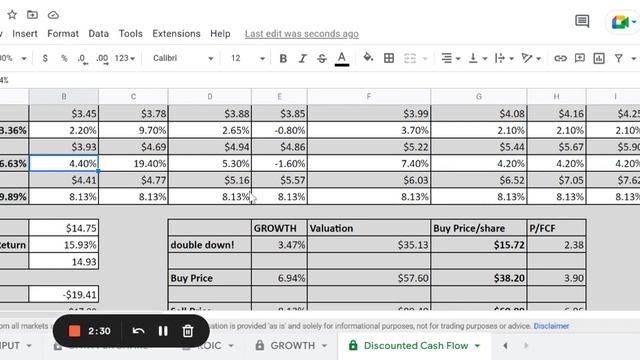Open the Extensions menu
640x360 pixels.
tap(176, 34)
